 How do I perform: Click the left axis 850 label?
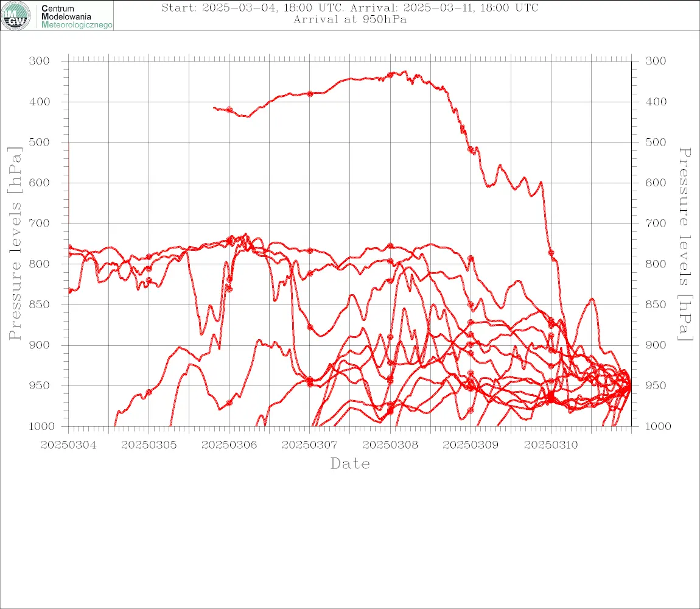point(40,304)
